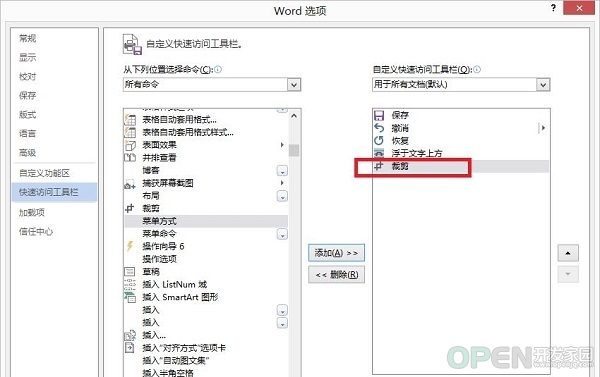Image resolution: width=600 pixels, height=377 pixels.
Task: Open the 显示 options category
Action: [28, 57]
